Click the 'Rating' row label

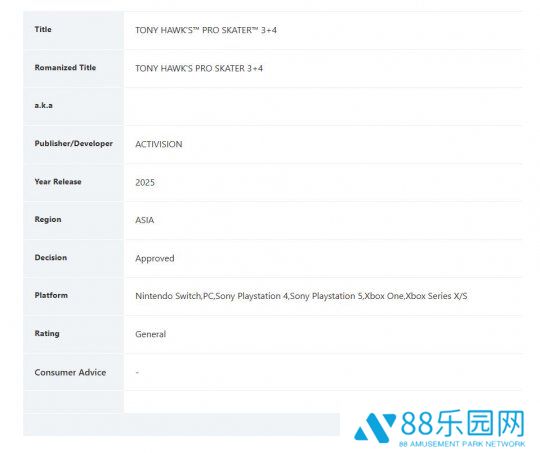pyautogui.click(x=47, y=333)
